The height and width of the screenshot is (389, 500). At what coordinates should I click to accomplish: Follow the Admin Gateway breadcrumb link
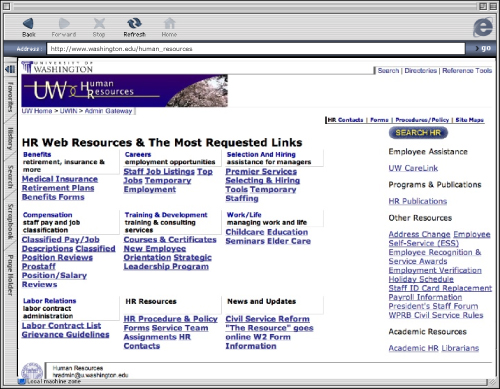coord(108,111)
